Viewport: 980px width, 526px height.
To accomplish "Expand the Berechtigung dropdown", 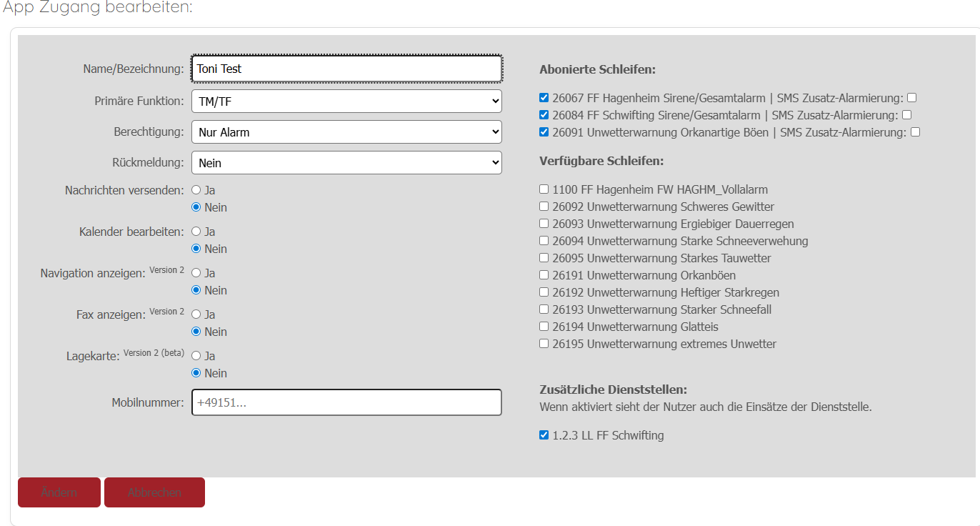I will click(x=346, y=132).
